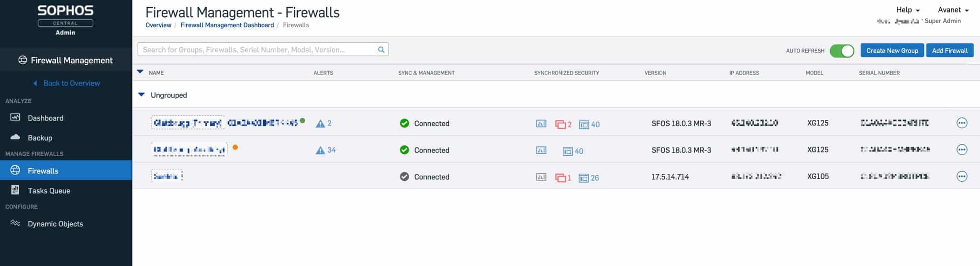Go to Dashboard in the sidebar
980x266 pixels.
tap(45, 118)
